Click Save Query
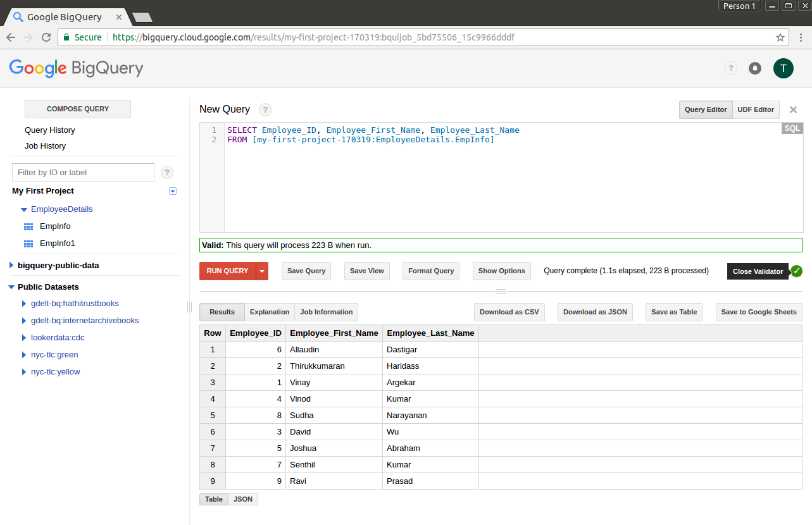 pos(306,271)
